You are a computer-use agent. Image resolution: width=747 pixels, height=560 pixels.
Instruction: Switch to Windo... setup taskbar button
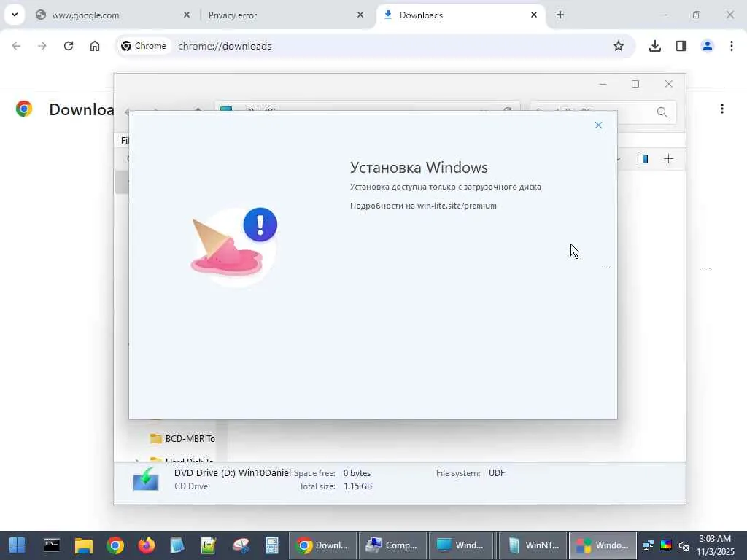(x=603, y=545)
